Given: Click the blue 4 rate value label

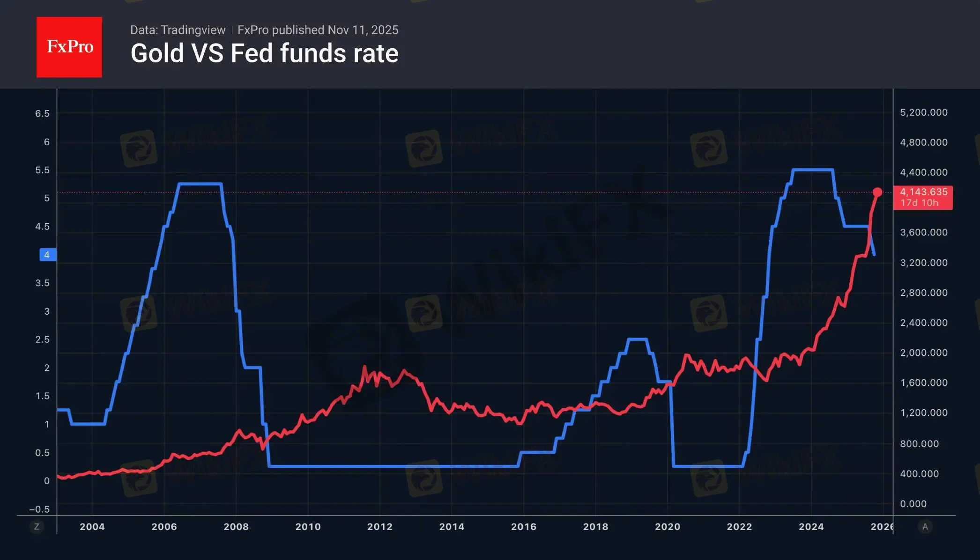Looking at the screenshot, I should pyautogui.click(x=47, y=255).
